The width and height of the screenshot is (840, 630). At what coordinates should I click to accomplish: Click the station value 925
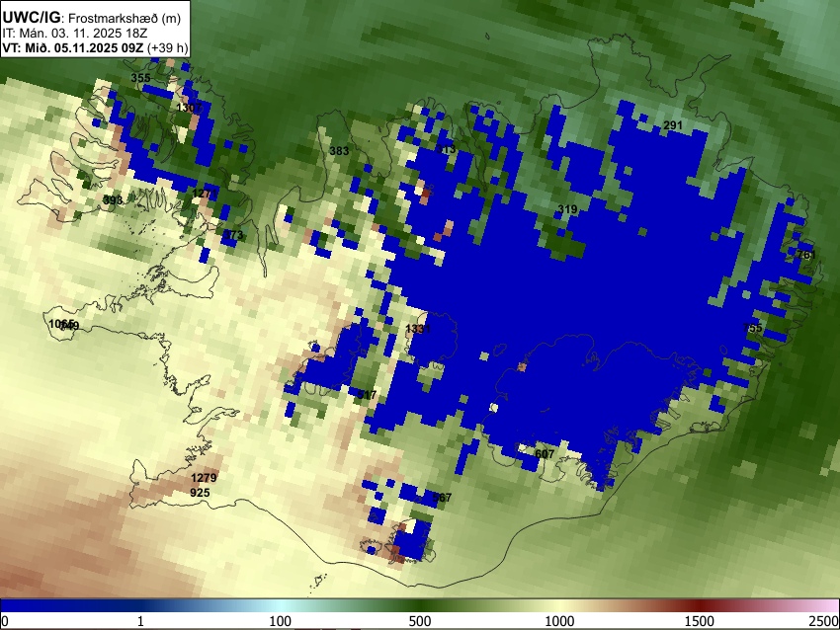click(x=200, y=493)
